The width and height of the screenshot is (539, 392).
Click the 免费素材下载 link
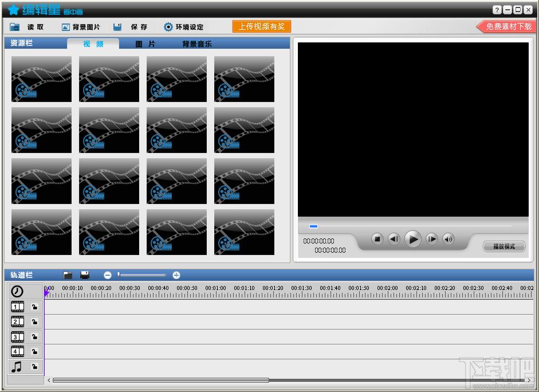pyautogui.click(x=508, y=26)
